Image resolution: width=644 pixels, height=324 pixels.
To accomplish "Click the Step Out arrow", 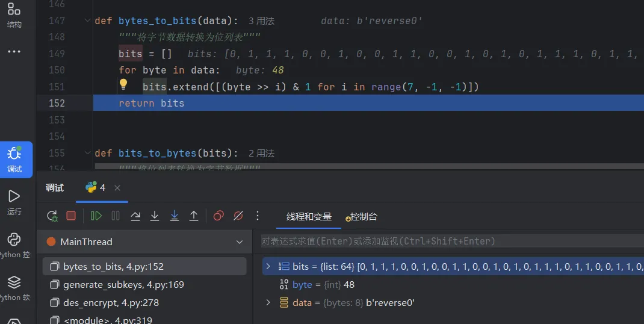I will coord(194,216).
